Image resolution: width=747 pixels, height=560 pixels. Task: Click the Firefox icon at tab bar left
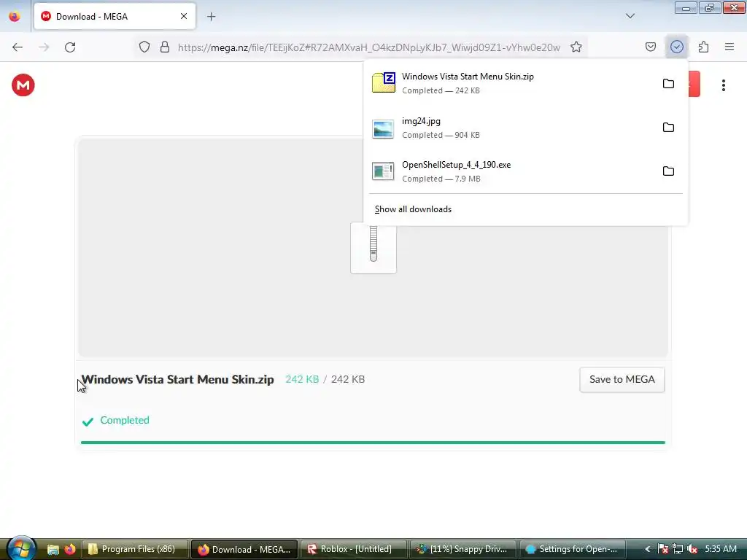15,16
